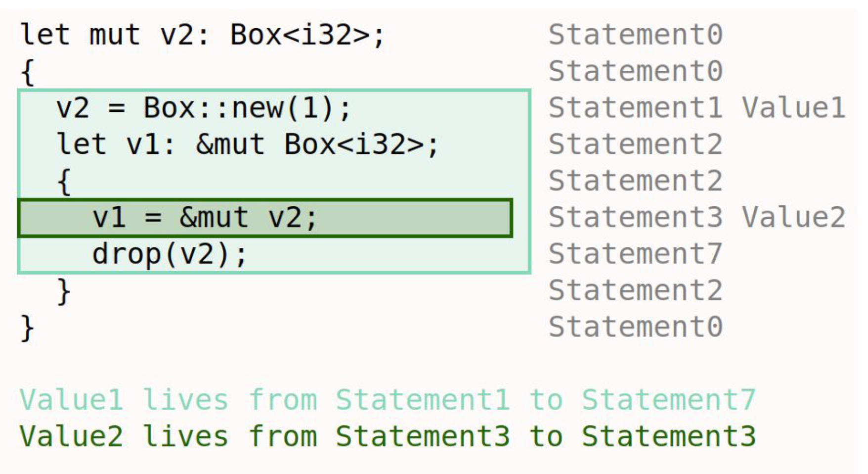Click Statement2 next to the 'let v1' declaration
Screen dimensions: 868x474
635,144
